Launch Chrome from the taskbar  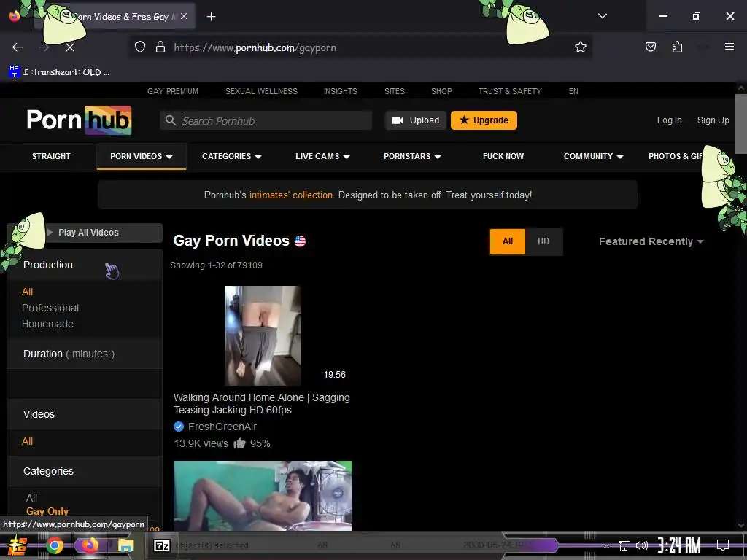(x=54, y=545)
